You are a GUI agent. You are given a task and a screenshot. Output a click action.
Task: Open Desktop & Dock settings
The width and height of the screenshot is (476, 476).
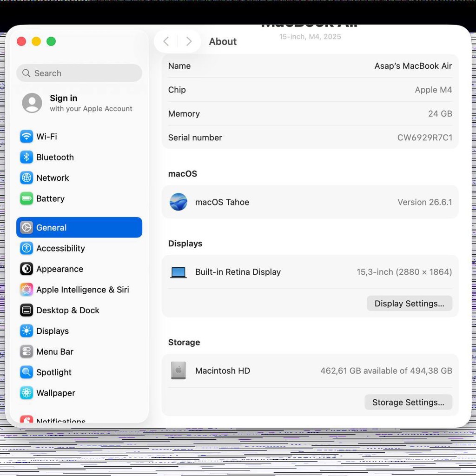(79, 310)
